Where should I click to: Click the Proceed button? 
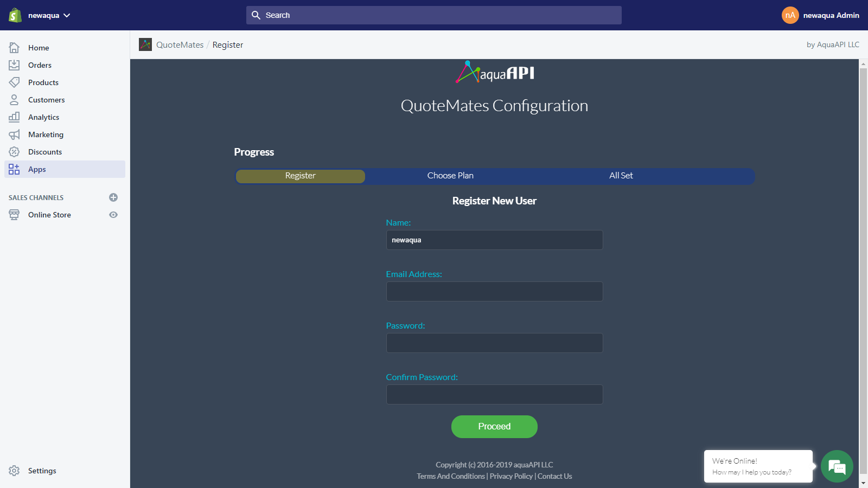(494, 427)
